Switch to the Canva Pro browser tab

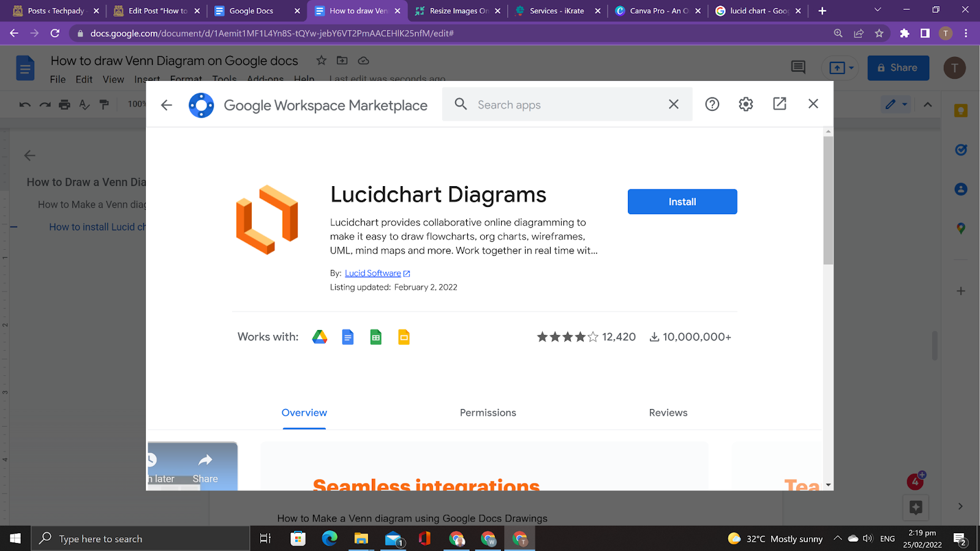point(657,11)
